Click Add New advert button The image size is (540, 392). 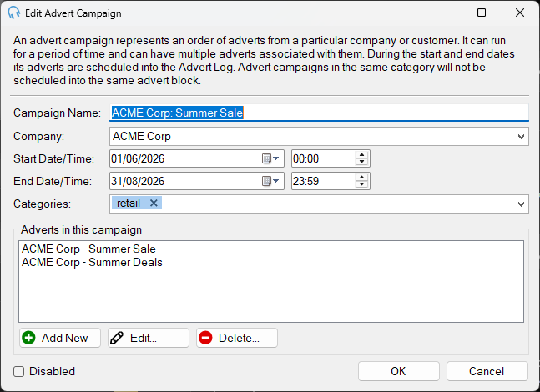pos(60,338)
